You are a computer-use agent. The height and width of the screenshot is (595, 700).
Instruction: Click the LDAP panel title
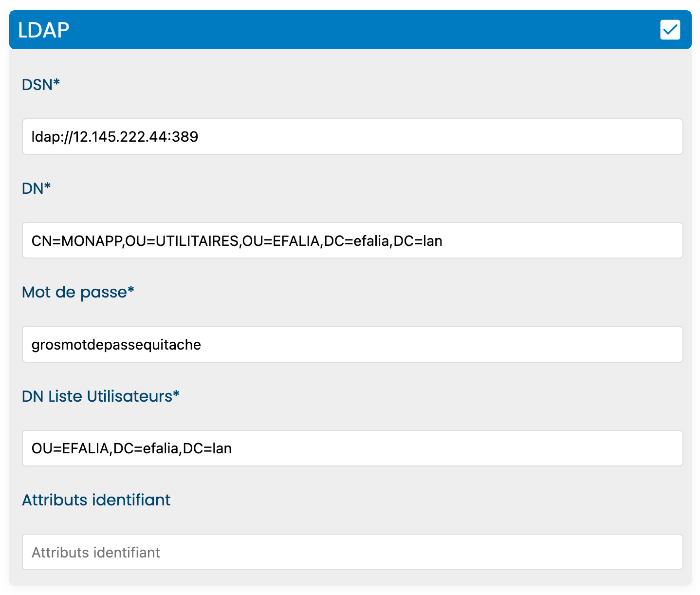44,30
